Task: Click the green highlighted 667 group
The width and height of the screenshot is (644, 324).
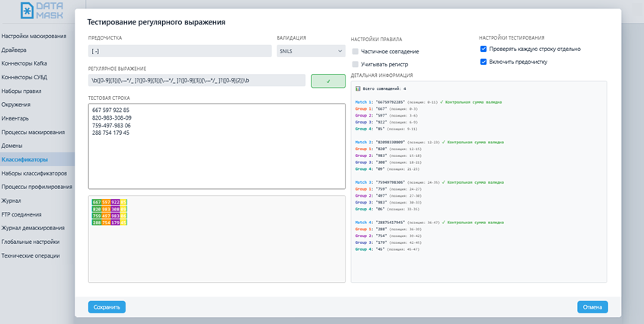Action: pos(97,202)
